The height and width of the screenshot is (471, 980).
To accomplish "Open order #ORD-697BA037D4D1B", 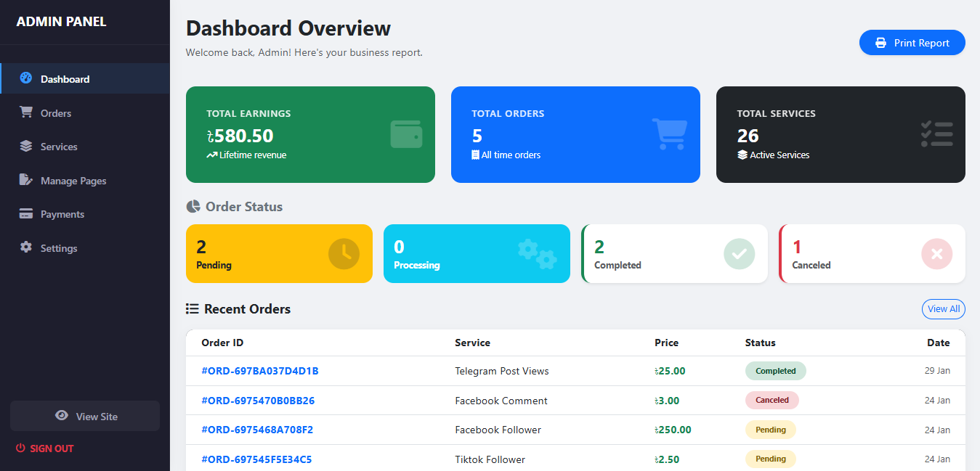I will click(x=260, y=371).
